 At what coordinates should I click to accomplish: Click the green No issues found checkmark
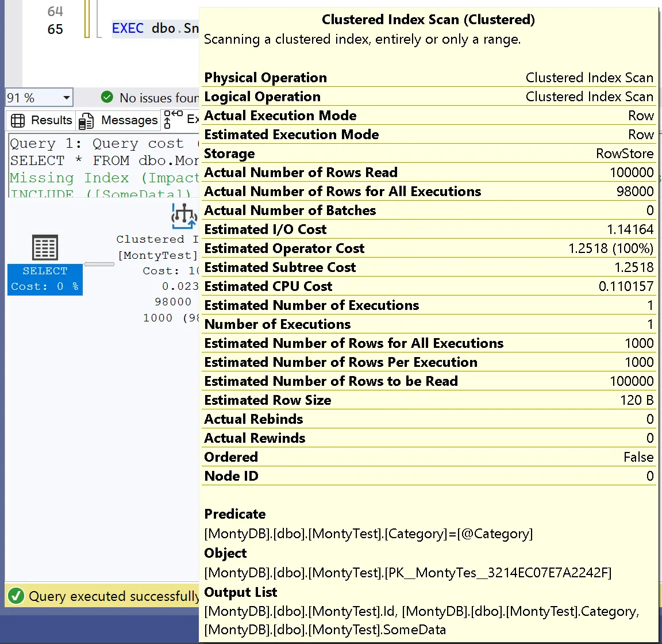pos(107,97)
